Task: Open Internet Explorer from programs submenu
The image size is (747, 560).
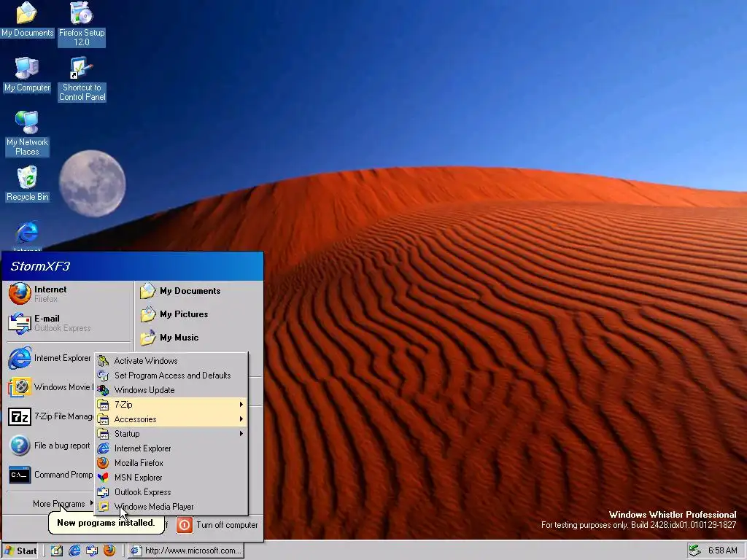Action: 171,448
